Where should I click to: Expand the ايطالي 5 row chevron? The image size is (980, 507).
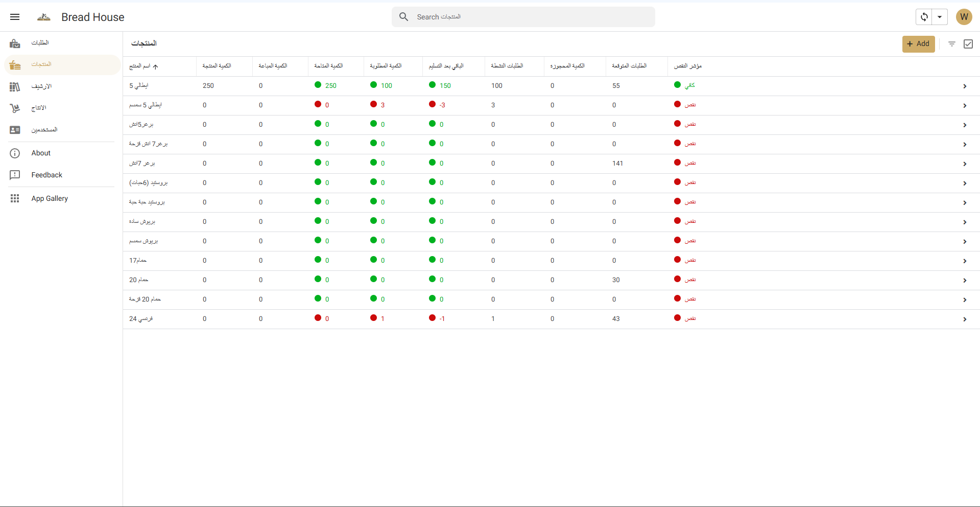point(964,86)
